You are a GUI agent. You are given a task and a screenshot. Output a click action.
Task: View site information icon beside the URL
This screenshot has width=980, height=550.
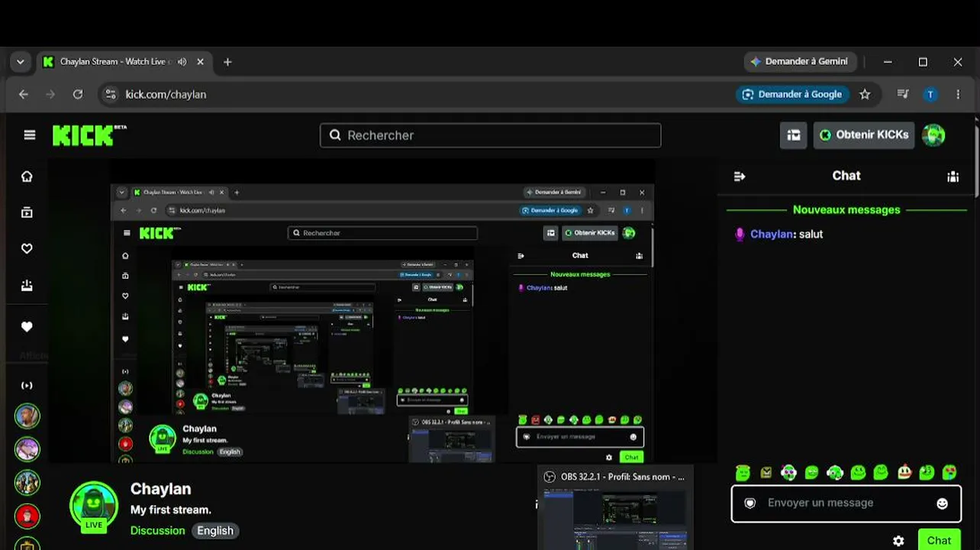111,94
